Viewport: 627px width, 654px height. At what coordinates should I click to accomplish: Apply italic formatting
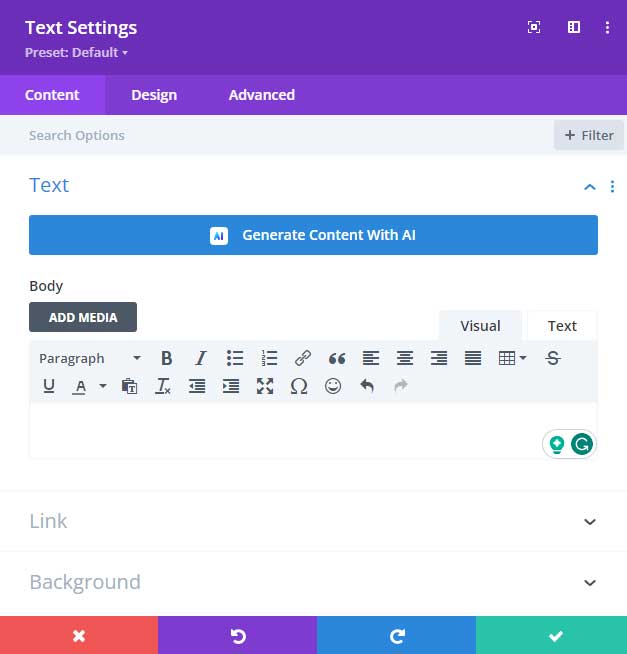click(201, 358)
